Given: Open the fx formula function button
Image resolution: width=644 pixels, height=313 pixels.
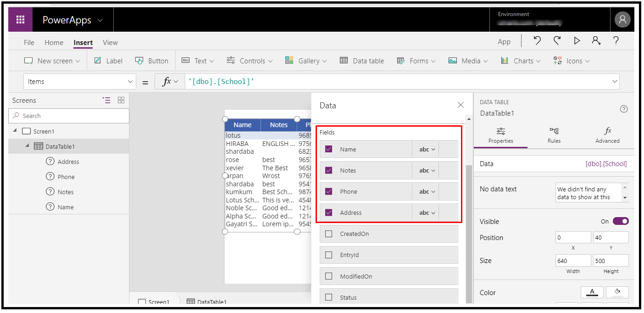Looking at the screenshot, I should click(x=170, y=81).
